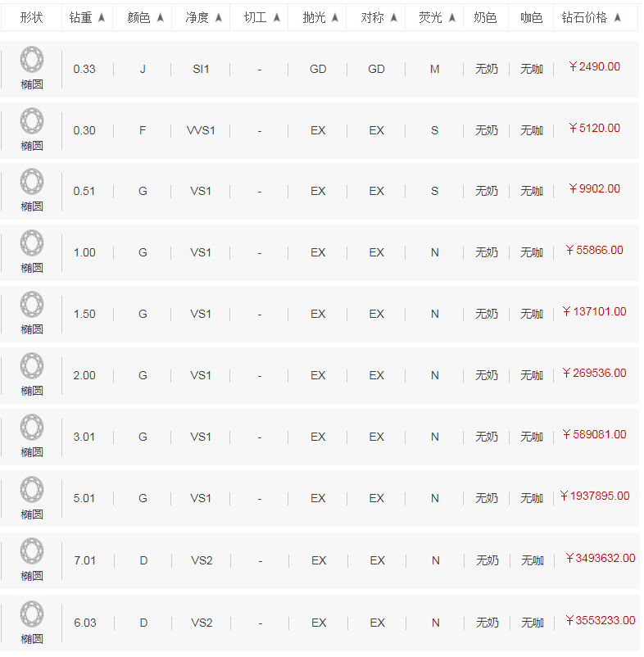Select diamond icon in the 1.50 carat row
This screenshot has height=657, width=644.
pos(32,304)
